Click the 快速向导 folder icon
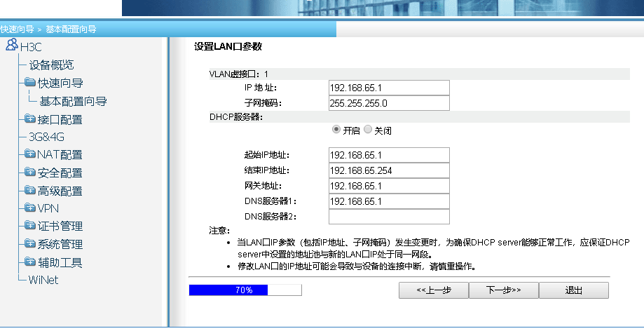The image size is (644, 331). tap(30, 82)
